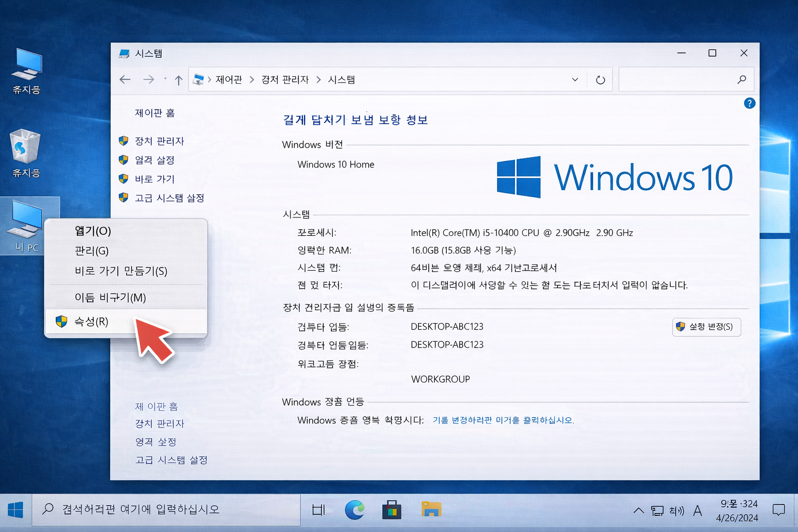Click the Intel(R) Core(TM) i5-10400 processor value
798x532 pixels.
point(522,233)
